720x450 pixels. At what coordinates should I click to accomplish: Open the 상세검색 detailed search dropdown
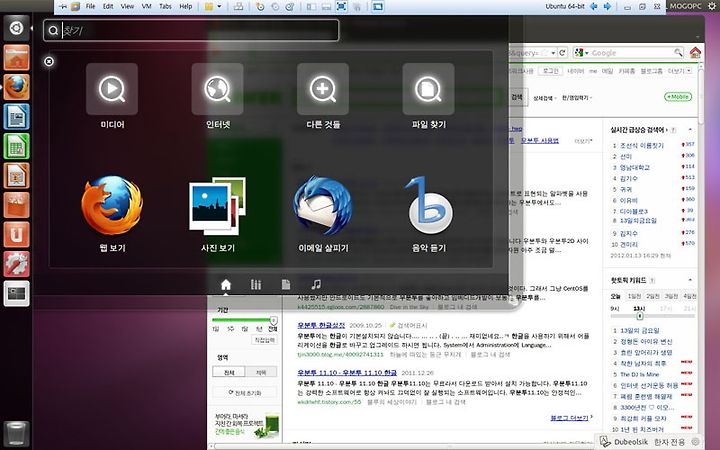545,98
